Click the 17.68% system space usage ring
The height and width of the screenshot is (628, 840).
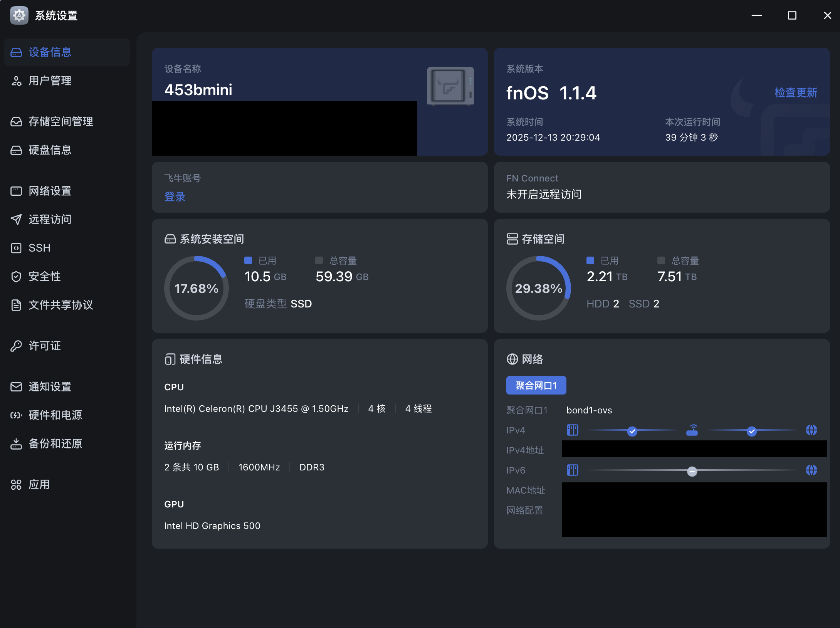pos(197,288)
